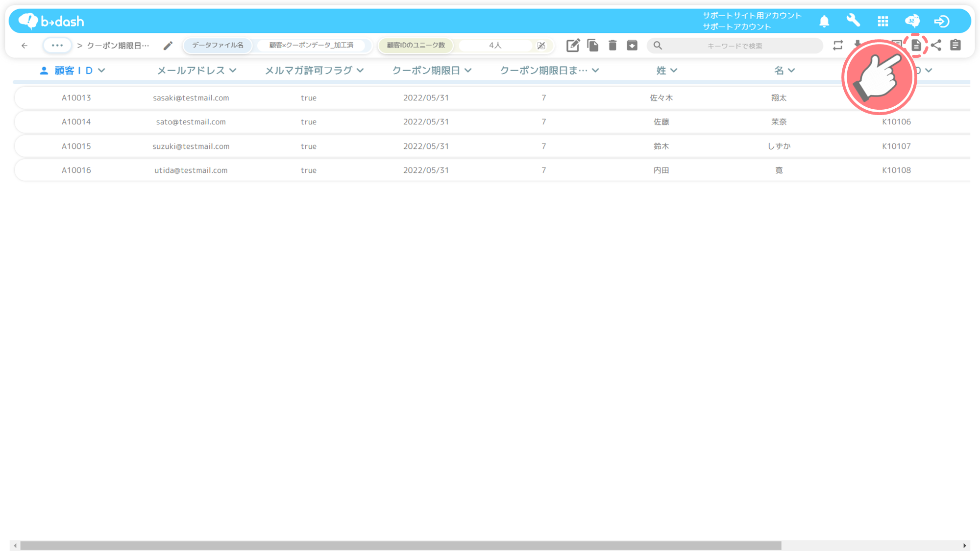Click the horizontal scrollbar at the bottom
The width and height of the screenshot is (980, 551).
pos(401,546)
